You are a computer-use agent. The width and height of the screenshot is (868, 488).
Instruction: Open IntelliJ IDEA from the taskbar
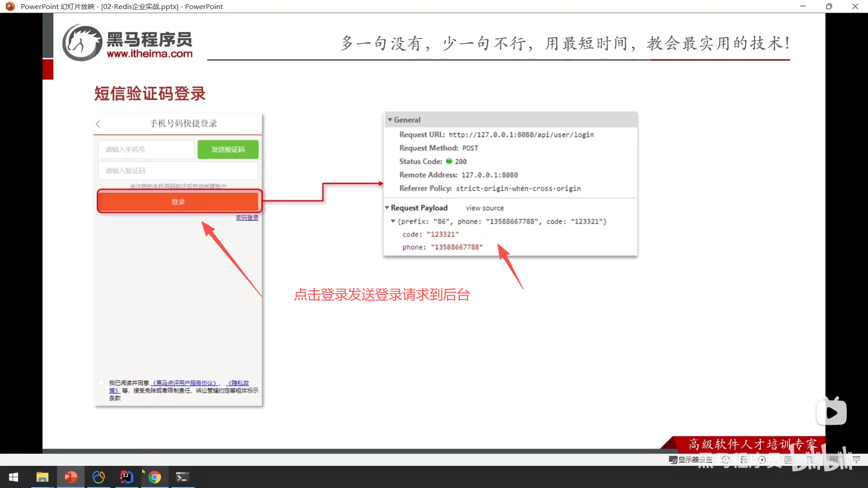126,477
